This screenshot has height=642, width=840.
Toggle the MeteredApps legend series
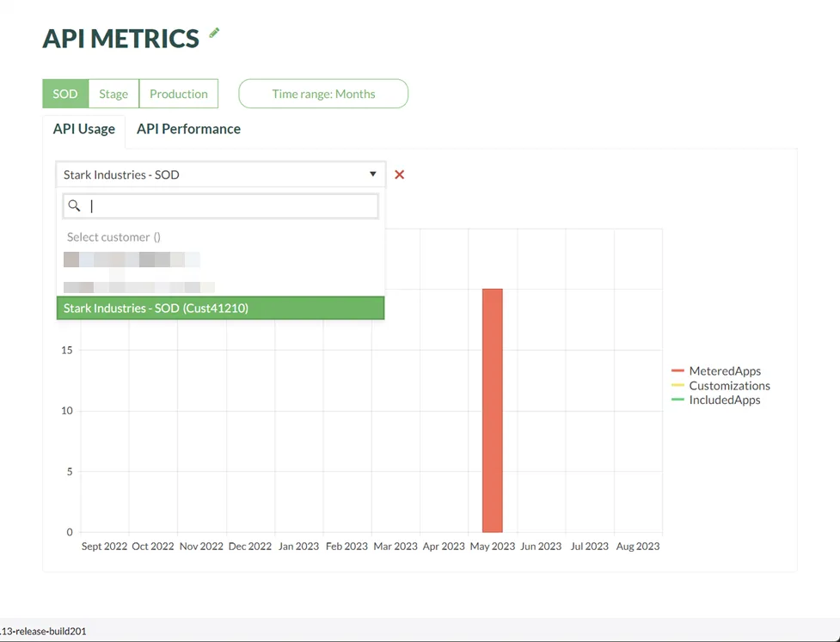pyautogui.click(x=724, y=371)
